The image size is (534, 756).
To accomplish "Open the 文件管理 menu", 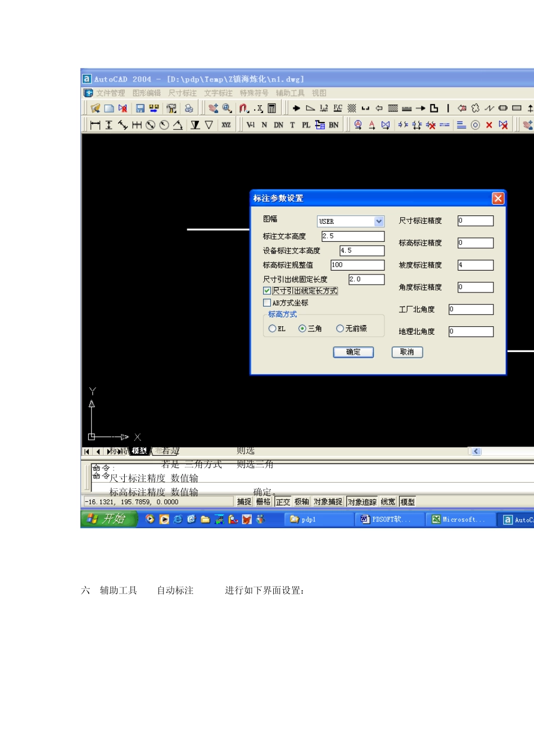I will pyautogui.click(x=110, y=93).
